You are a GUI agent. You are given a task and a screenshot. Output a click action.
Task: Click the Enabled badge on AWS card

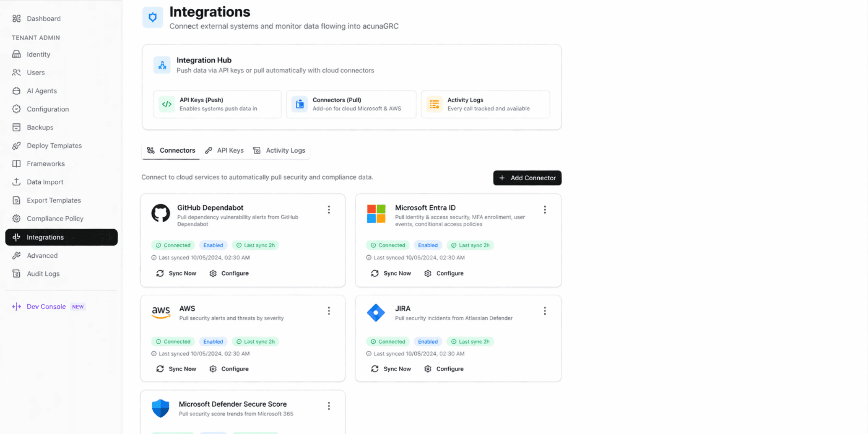(213, 342)
